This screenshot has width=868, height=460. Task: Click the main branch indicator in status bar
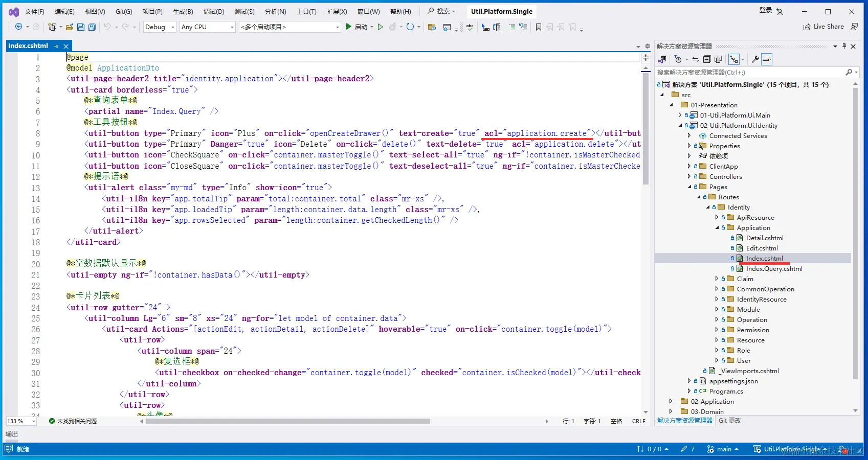(724, 449)
